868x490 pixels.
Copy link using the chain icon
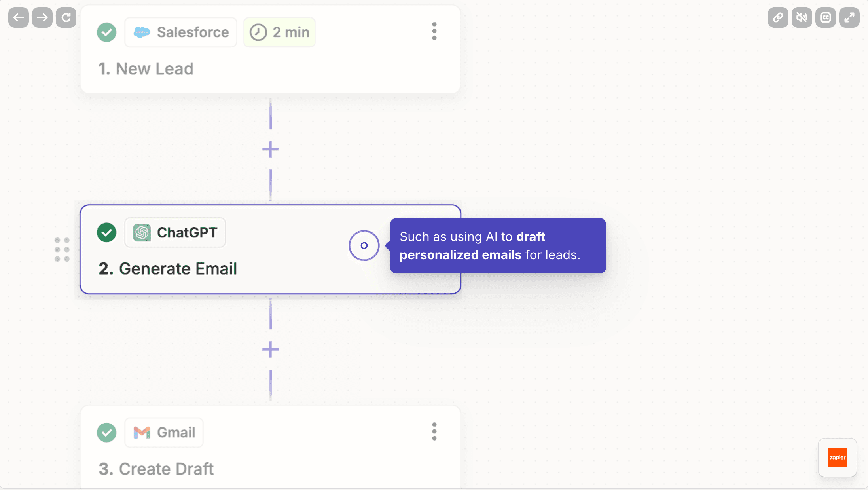click(778, 17)
